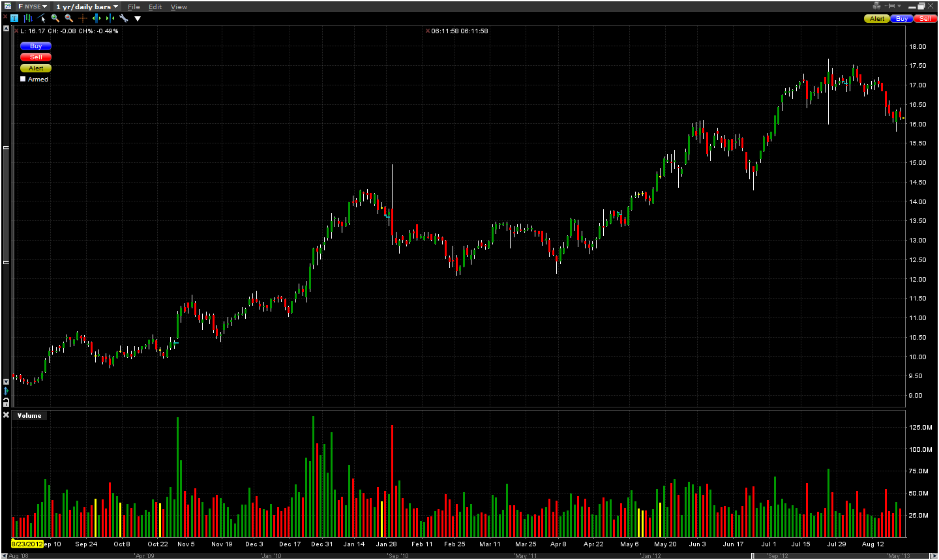This screenshot has height=560, width=939.
Task: Open chart settings wrench icon
Action: (x=123, y=18)
